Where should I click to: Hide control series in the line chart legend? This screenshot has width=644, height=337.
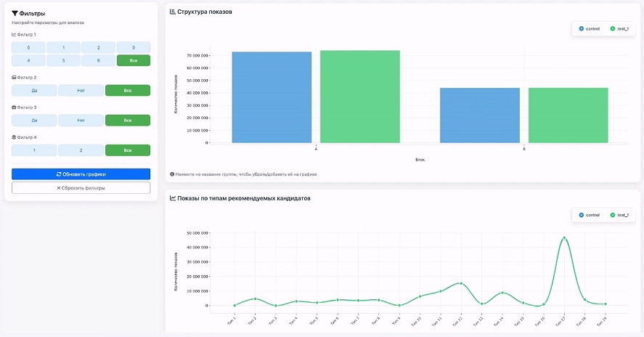point(589,215)
